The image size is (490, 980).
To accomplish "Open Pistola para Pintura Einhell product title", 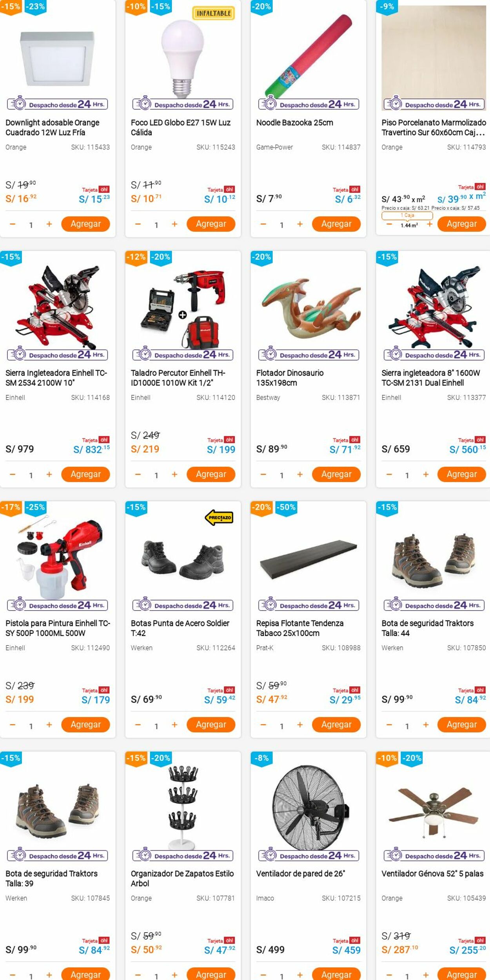I will (x=58, y=628).
